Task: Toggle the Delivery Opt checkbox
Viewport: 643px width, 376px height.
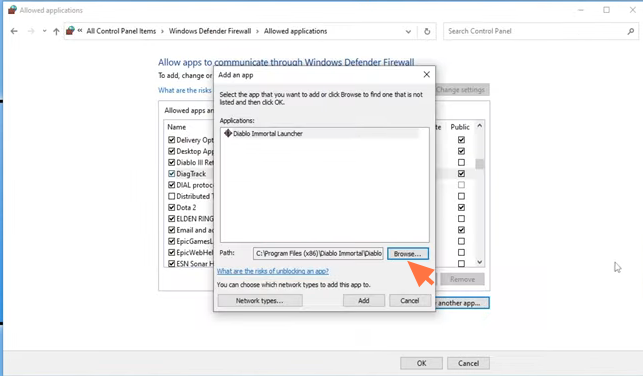Action: click(171, 140)
